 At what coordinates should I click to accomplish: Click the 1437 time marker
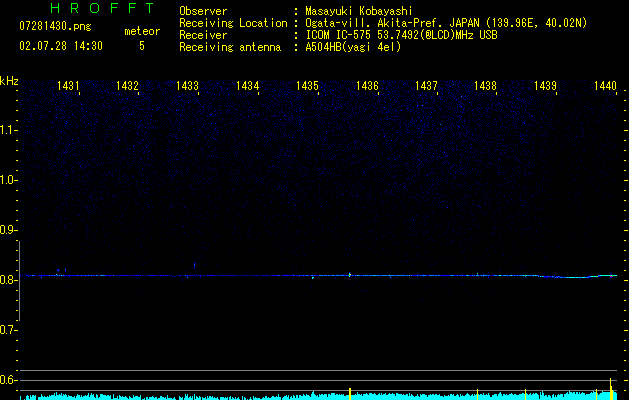(x=426, y=85)
